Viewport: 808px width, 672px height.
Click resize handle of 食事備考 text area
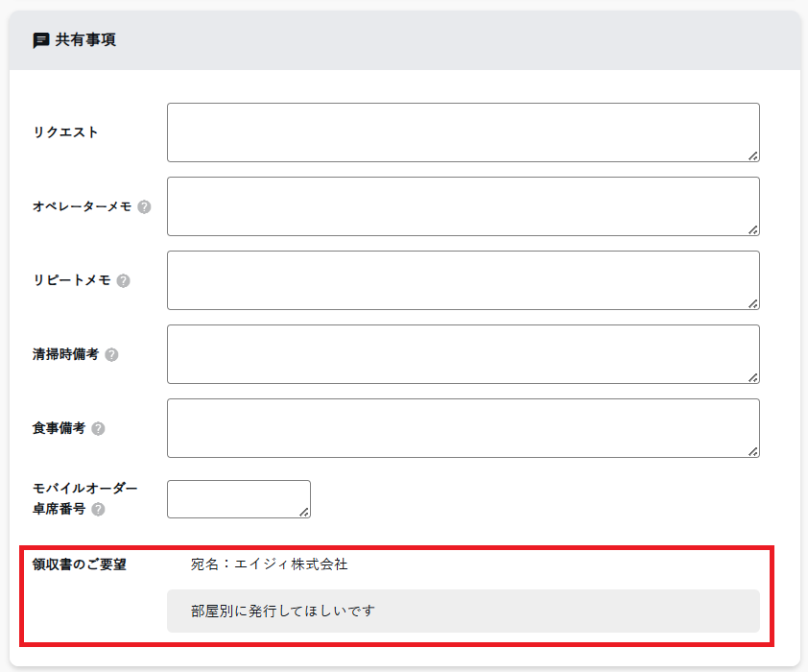753,451
